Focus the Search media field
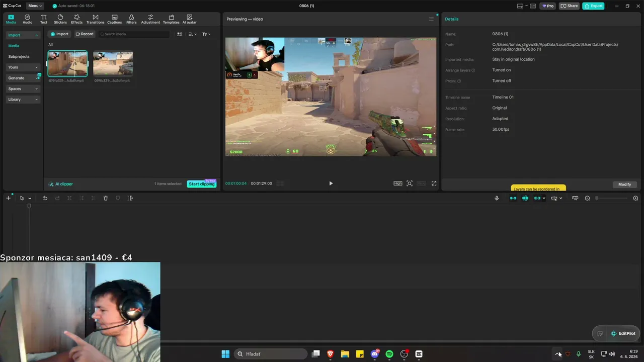This screenshot has height=362, width=644. click(134, 34)
